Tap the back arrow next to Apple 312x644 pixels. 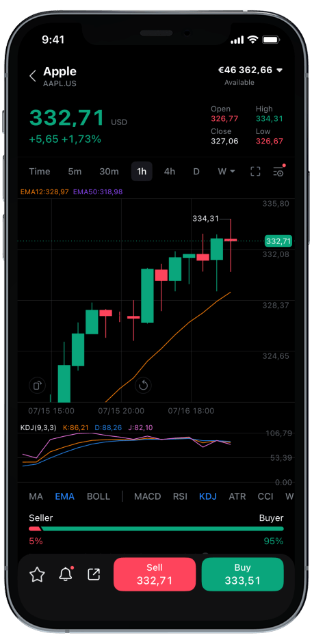[33, 76]
